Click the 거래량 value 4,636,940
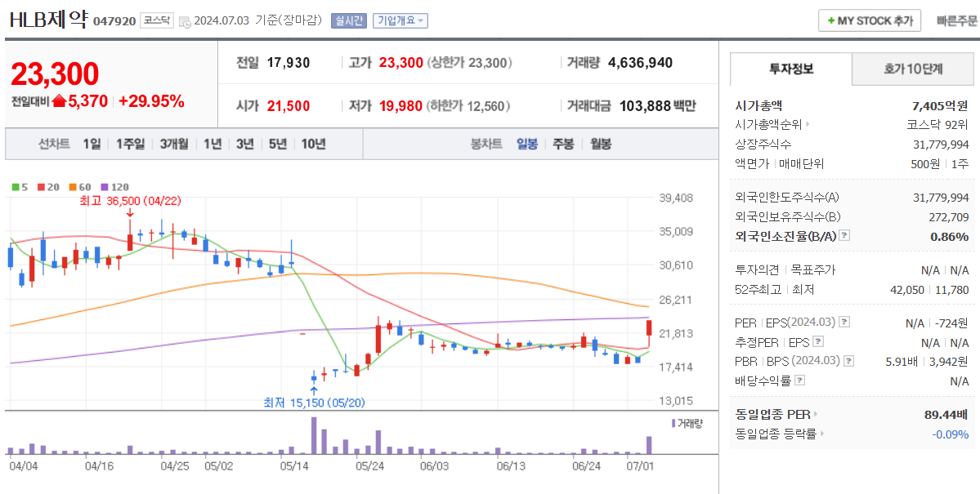 (640, 62)
